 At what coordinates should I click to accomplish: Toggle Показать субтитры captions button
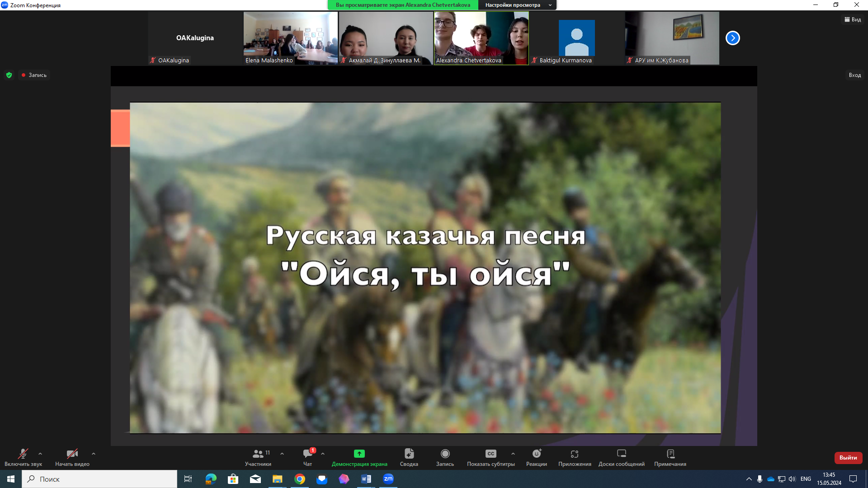(491, 454)
